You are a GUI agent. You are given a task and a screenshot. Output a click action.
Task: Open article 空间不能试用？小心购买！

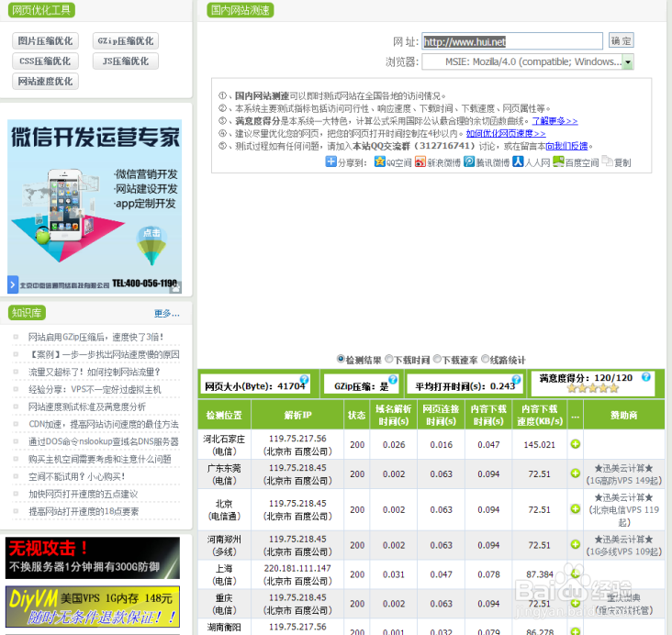tap(77, 476)
